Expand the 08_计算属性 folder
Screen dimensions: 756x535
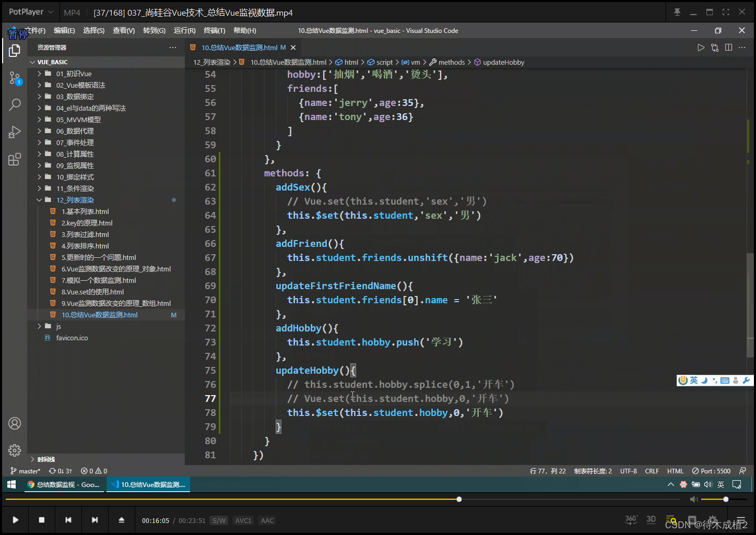[39, 154]
